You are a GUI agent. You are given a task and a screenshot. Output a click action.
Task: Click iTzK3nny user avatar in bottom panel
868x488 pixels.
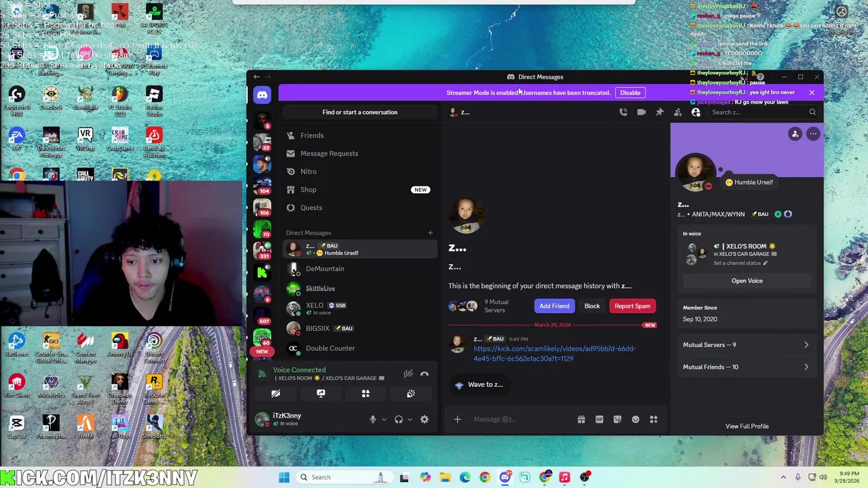[262, 420]
